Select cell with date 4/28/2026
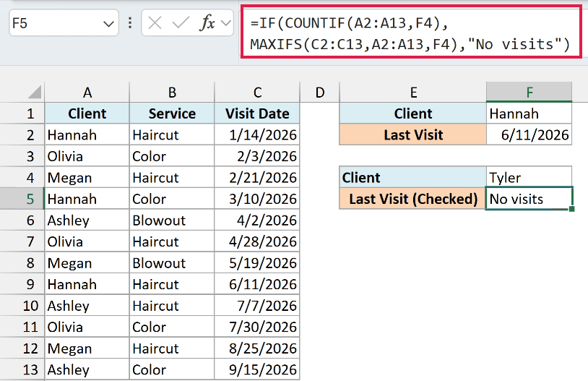 (x=257, y=241)
